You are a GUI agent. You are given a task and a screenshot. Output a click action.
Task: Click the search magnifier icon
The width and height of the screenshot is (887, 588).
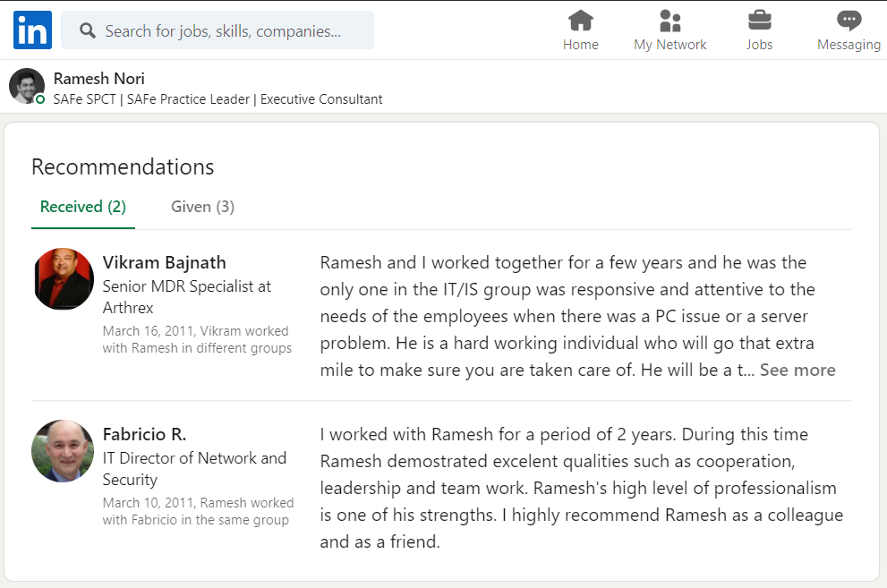coord(88,31)
